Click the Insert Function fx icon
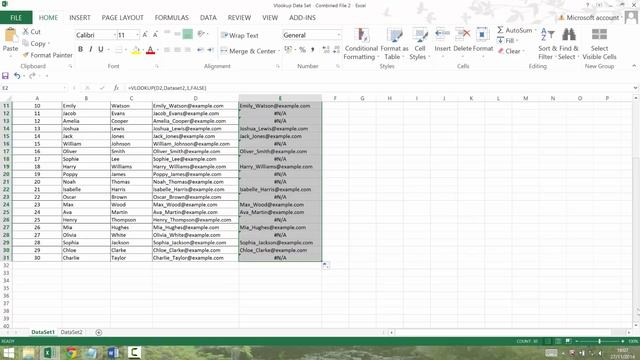This screenshot has height=360, width=640. pos(116,88)
